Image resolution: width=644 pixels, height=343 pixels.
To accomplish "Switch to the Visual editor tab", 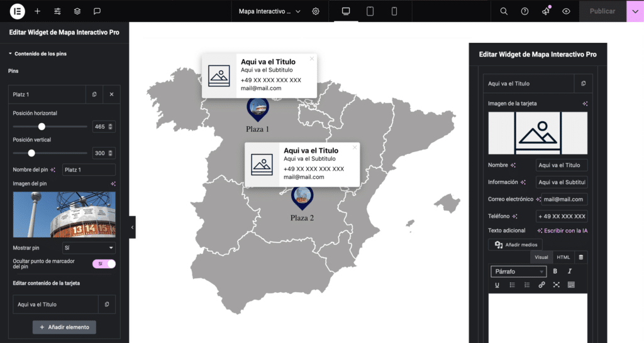I will [x=541, y=258].
